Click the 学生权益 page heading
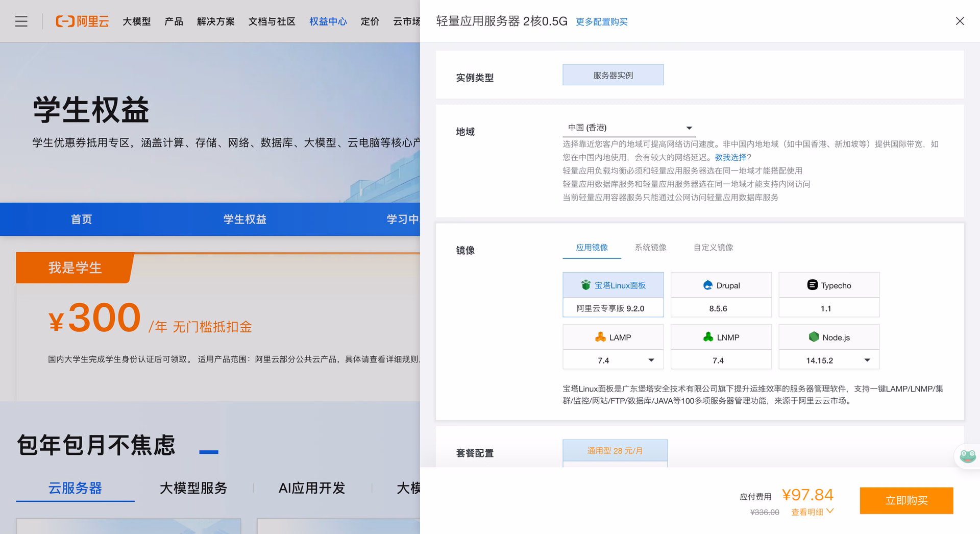 91,110
